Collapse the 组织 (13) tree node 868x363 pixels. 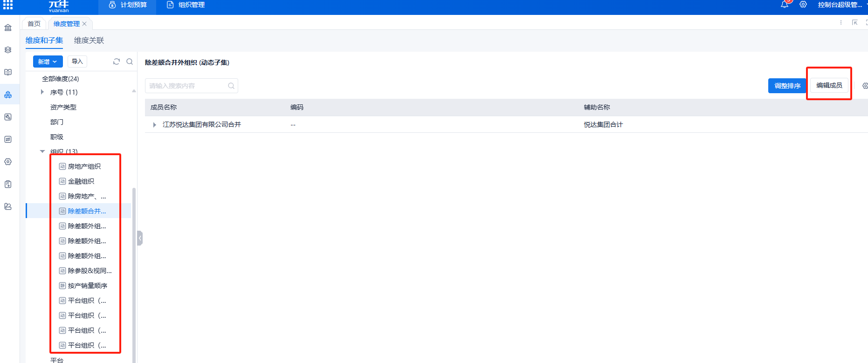(42, 151)
